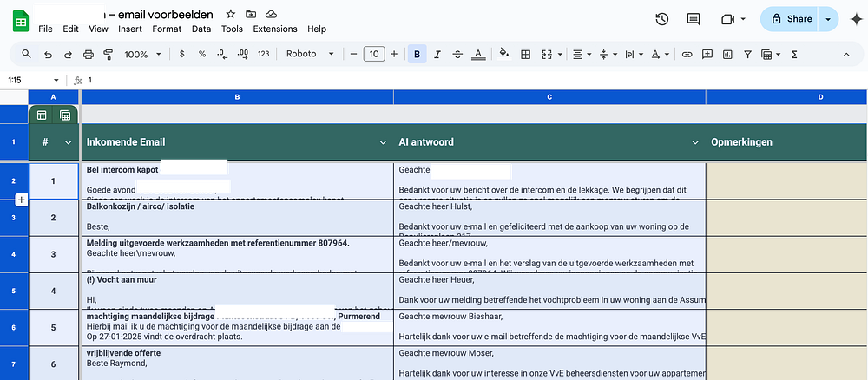Open vertical align options

pos(608,54)
